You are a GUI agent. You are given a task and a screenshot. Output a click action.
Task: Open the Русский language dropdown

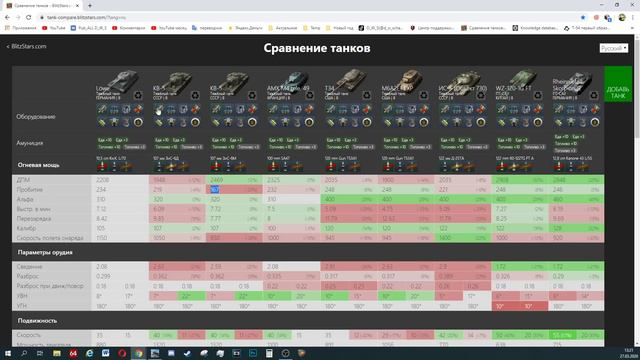pyautogui.click(x=613, y=48)
